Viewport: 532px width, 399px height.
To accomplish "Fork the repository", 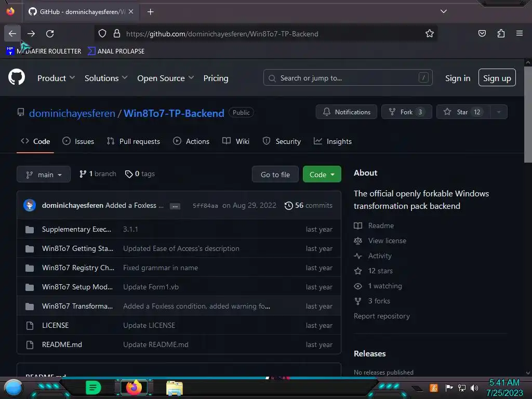I will pyautogui.click(x=406, y=112).
